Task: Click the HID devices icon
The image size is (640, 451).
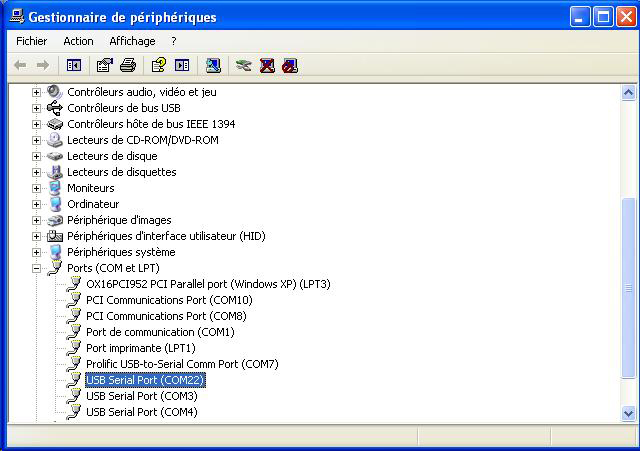Action: pos(55,236)
